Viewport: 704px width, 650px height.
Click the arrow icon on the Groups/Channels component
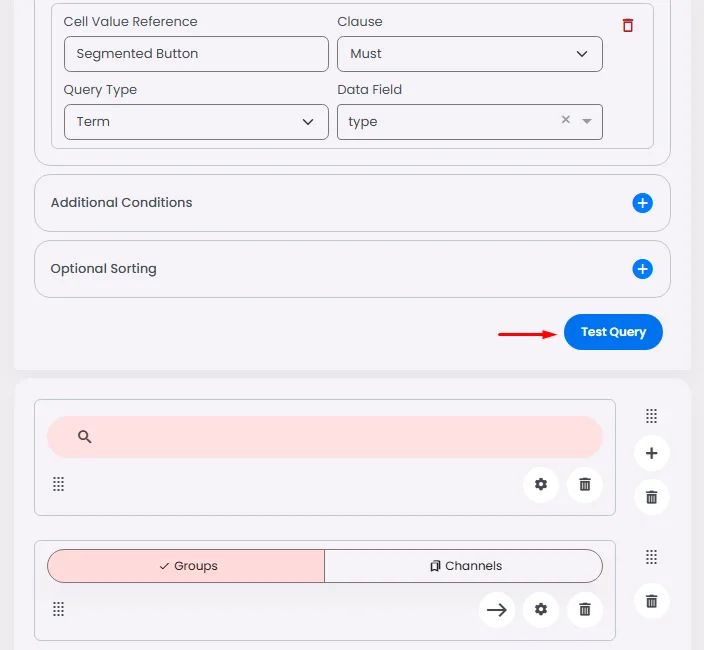point(497,609)
